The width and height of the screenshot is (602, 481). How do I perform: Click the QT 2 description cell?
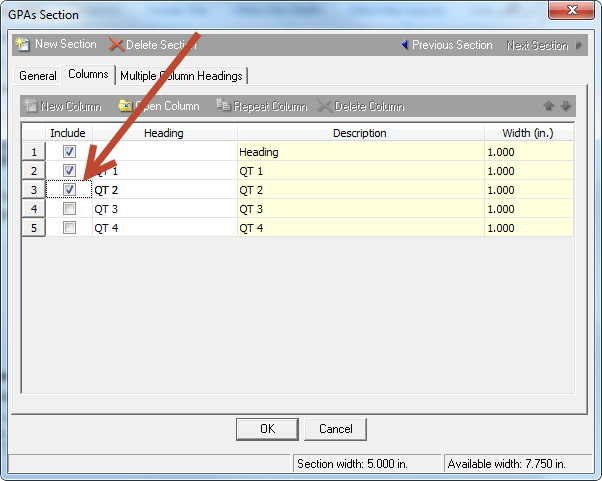(x=361, y=190)
